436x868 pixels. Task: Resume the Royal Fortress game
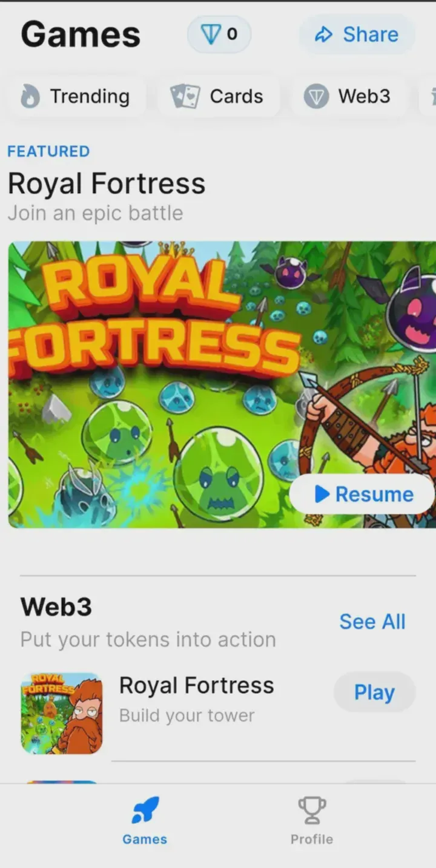point(362,495)
